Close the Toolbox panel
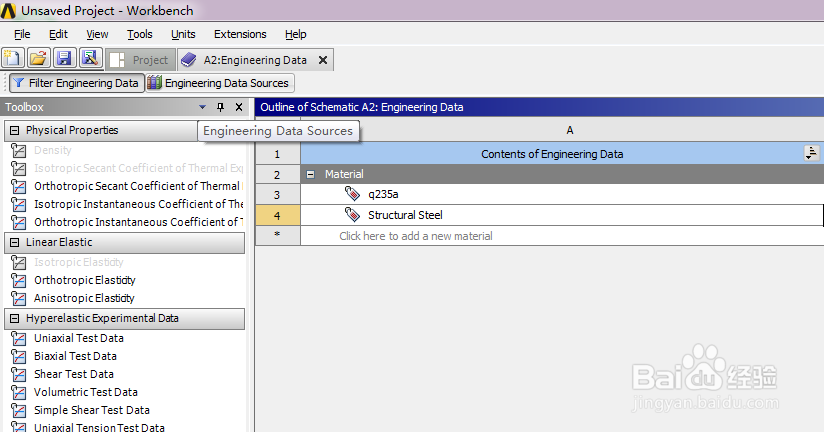 point(239,107)
